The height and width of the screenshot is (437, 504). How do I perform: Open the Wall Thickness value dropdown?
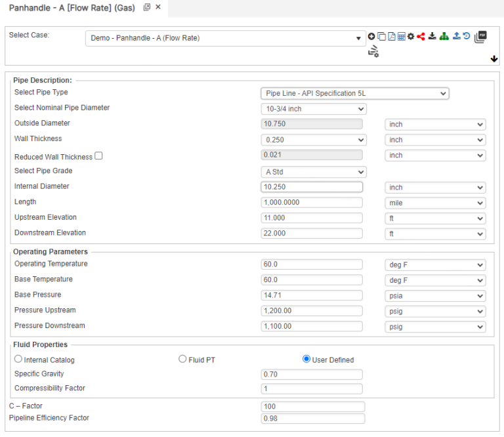(x=314, y=140)
